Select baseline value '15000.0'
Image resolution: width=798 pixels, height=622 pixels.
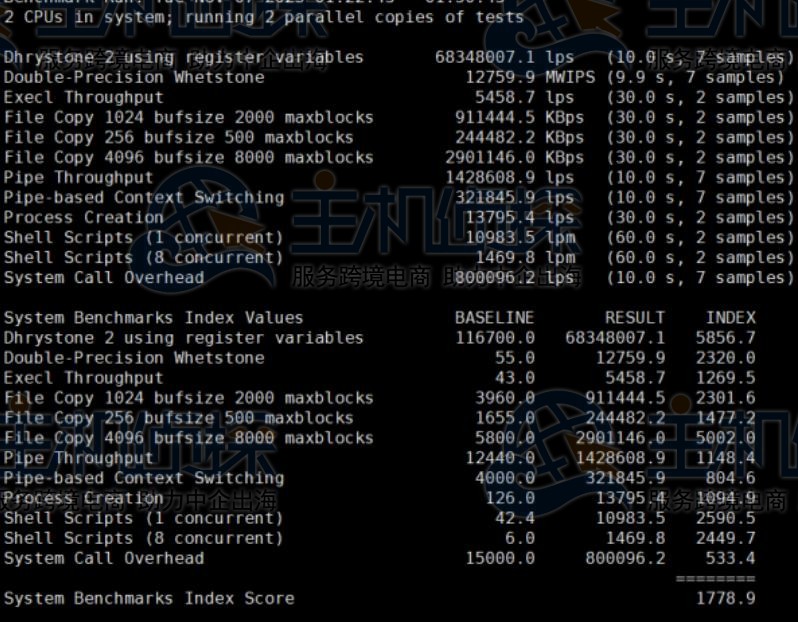(x=500, y=558)
